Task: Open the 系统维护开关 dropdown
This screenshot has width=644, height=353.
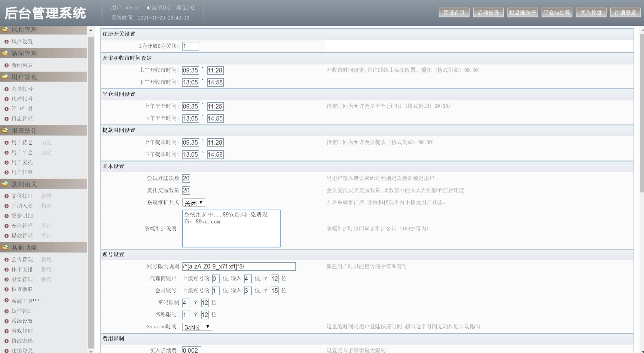Action: point(194,203)
